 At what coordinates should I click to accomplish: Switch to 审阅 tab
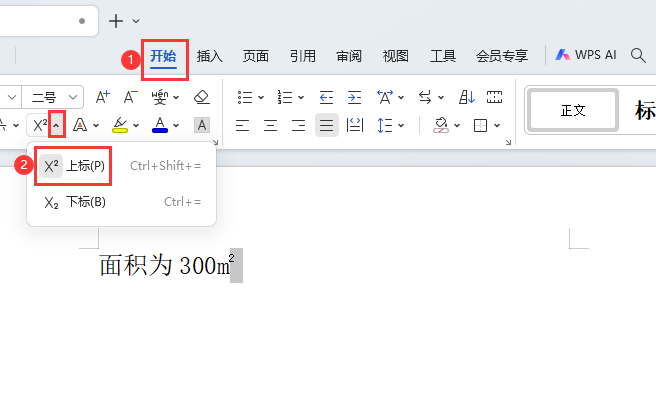(x=349, y=56)
